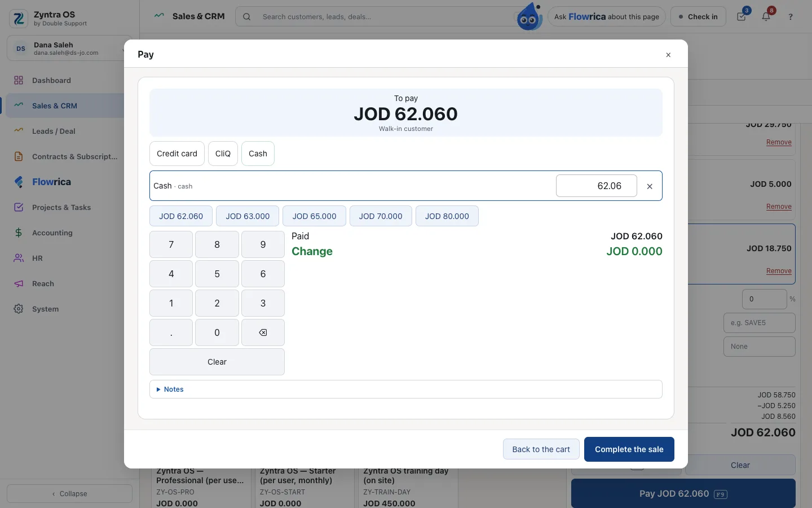Click keypad digit 5
Viewport: 812px width, 508px height.
coord(217,274)
